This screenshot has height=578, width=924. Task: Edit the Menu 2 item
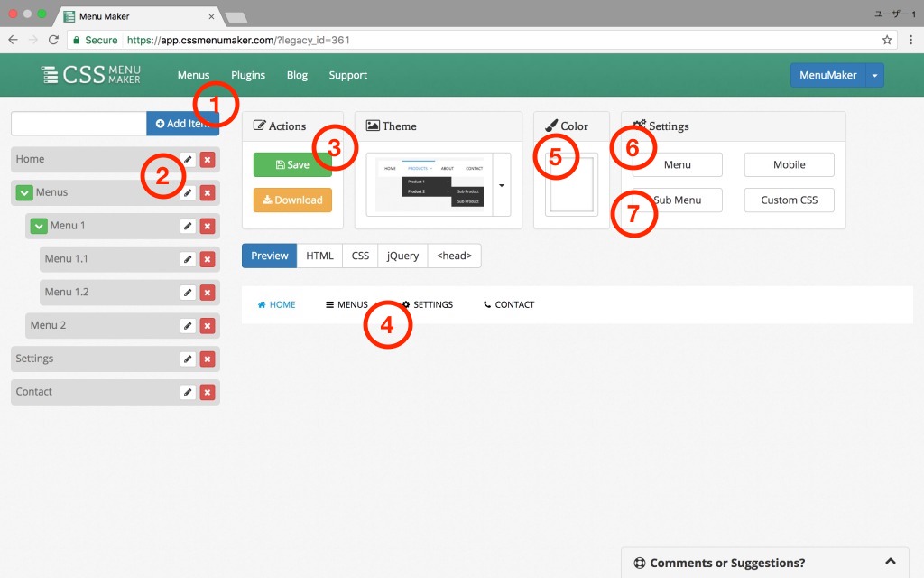188,325
